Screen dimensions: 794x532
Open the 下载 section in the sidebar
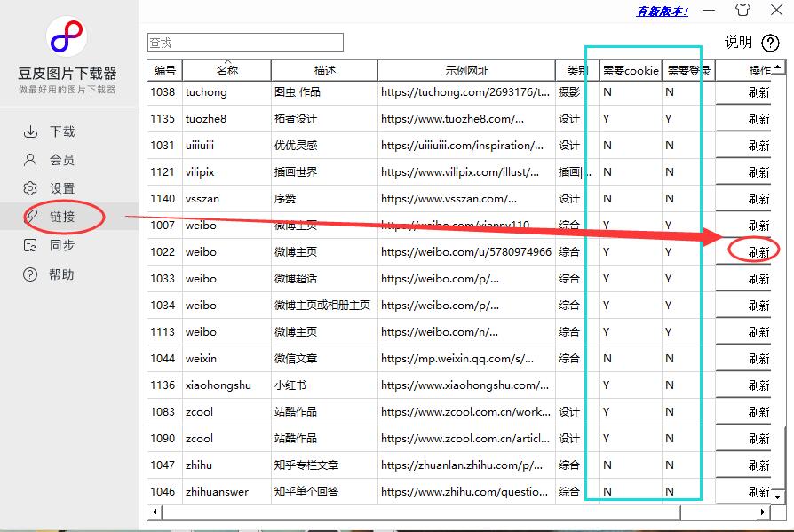click(x=49, y=131)
